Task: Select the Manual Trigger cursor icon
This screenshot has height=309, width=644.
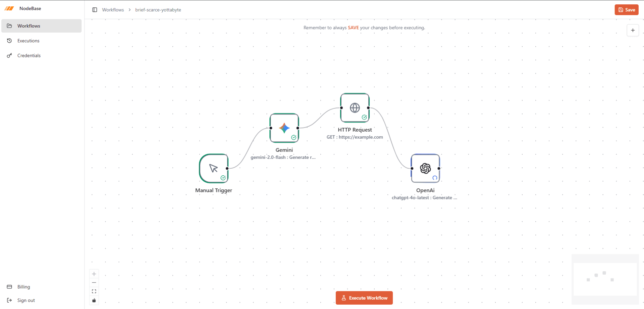Action: 214,168
